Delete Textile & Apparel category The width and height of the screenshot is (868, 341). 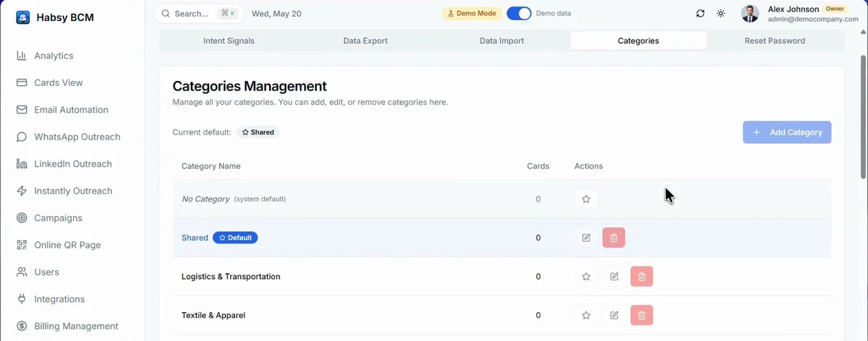click(x=642, y=316)
